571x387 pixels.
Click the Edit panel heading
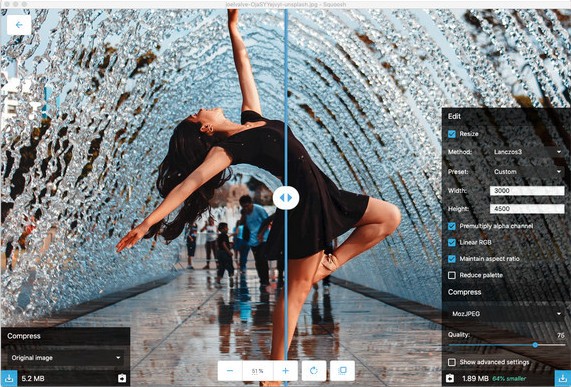(x=454, y=117)
